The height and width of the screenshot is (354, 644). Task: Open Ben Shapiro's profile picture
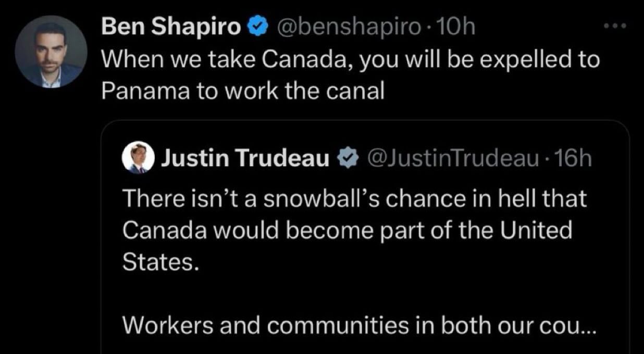point(51,51)
